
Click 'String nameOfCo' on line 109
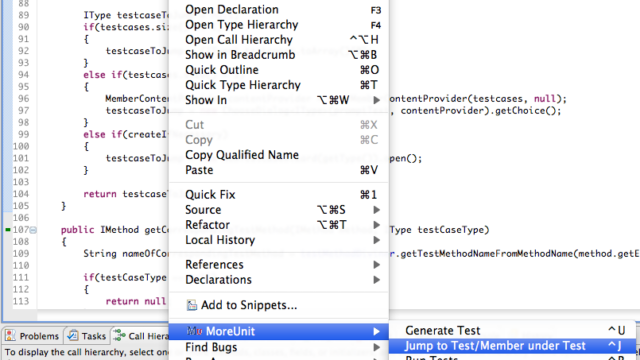pos(126,253)
